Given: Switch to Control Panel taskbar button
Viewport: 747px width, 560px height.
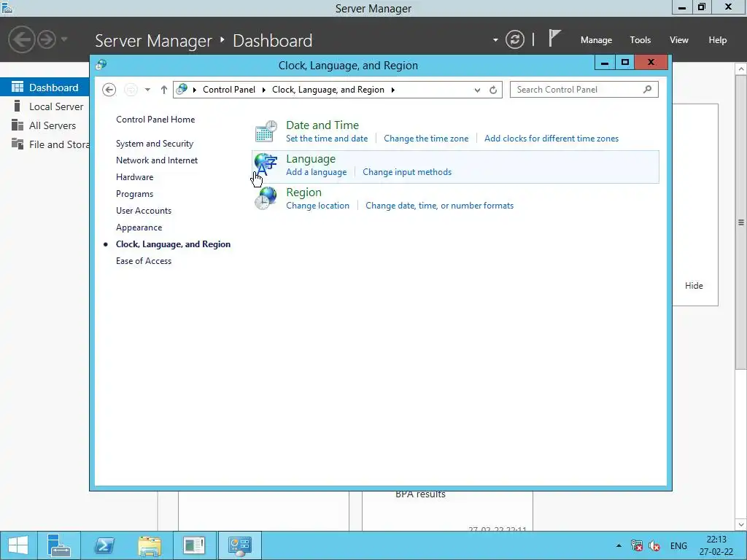Looking at the screenshot, I should point(239,545).
